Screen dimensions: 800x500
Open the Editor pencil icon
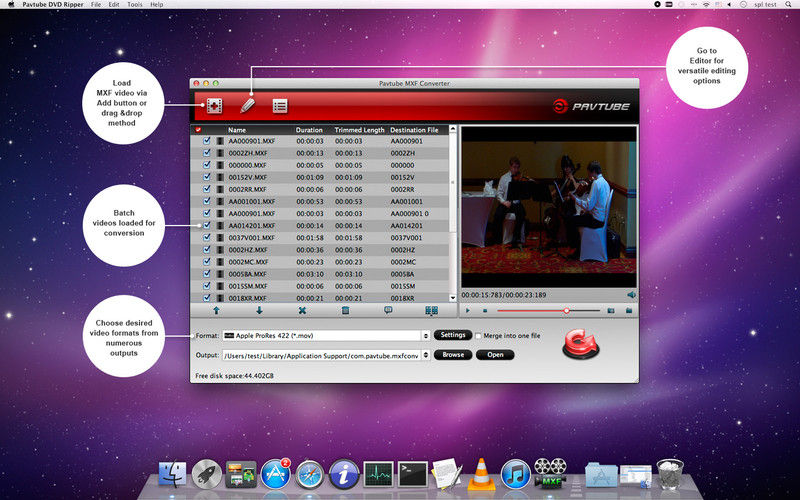(247, 106)
